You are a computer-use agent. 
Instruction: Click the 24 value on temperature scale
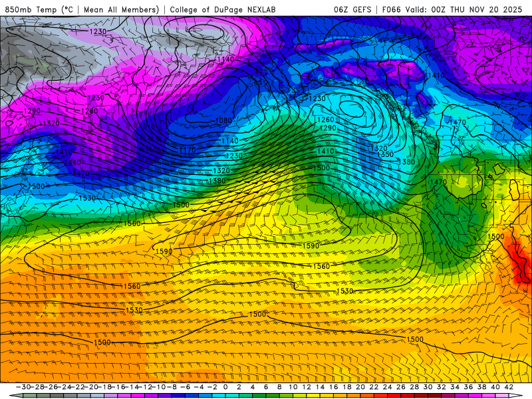pyautogui.click(x=388, y=387)
